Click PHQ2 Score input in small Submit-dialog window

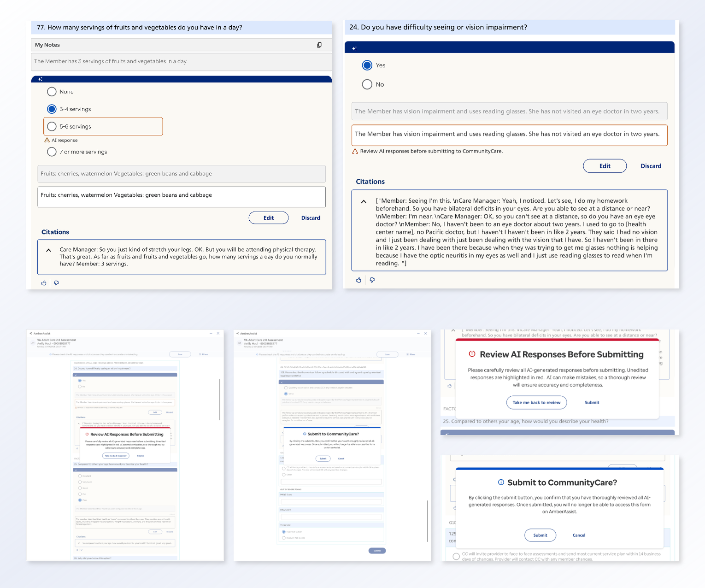point(331,501)
